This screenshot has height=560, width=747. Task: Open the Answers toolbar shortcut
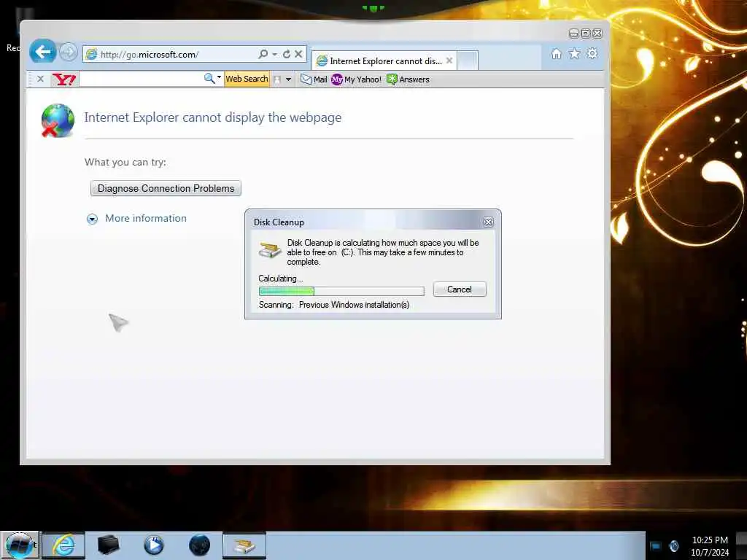click(409, 79)
